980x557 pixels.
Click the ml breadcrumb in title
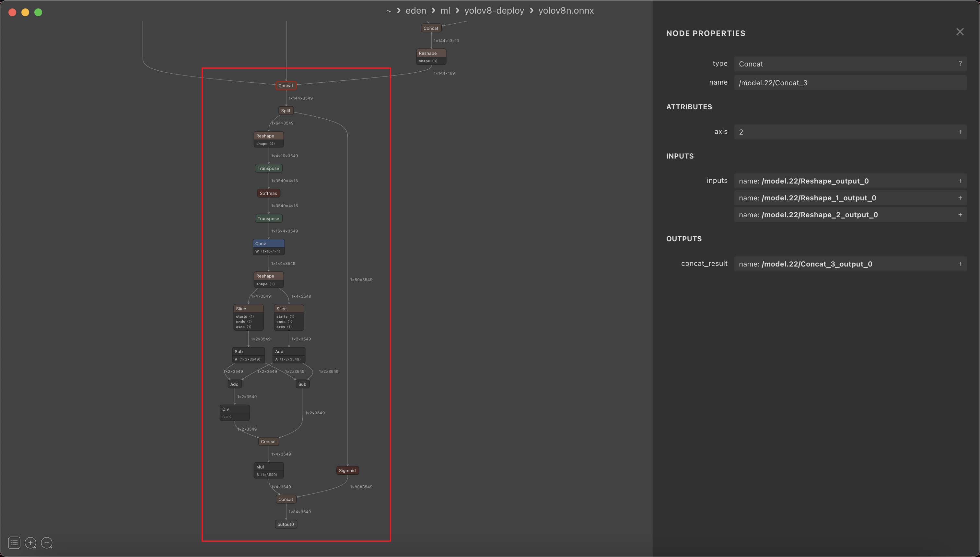tap(445, 11)
